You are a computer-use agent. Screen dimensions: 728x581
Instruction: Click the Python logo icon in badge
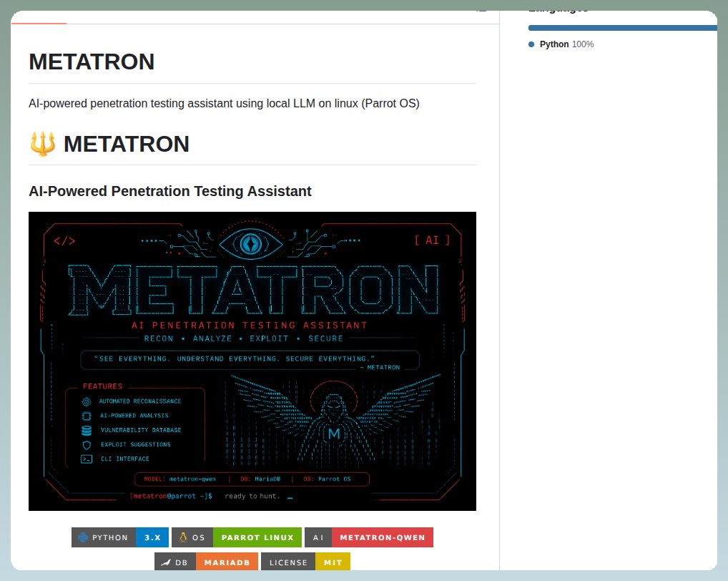click(83, 537)
